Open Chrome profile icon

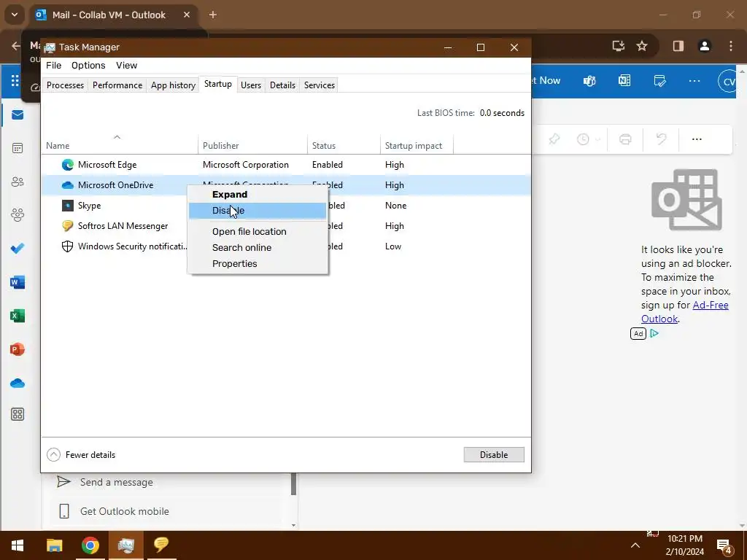tap(705, 46)
